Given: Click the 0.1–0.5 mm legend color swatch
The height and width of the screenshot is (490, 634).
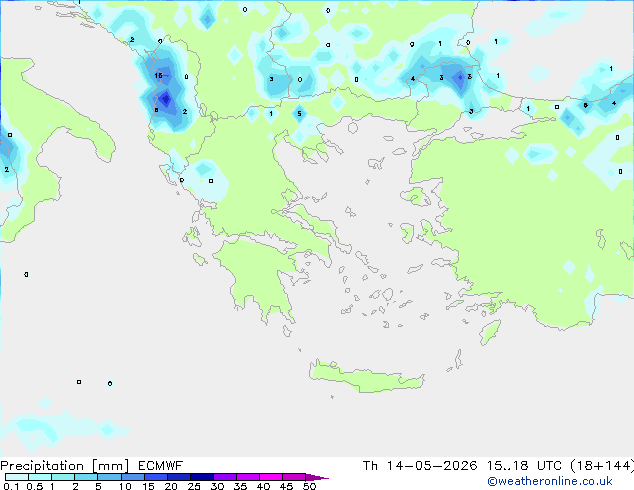Looking at the screenshot, I should tap(17, 477).
